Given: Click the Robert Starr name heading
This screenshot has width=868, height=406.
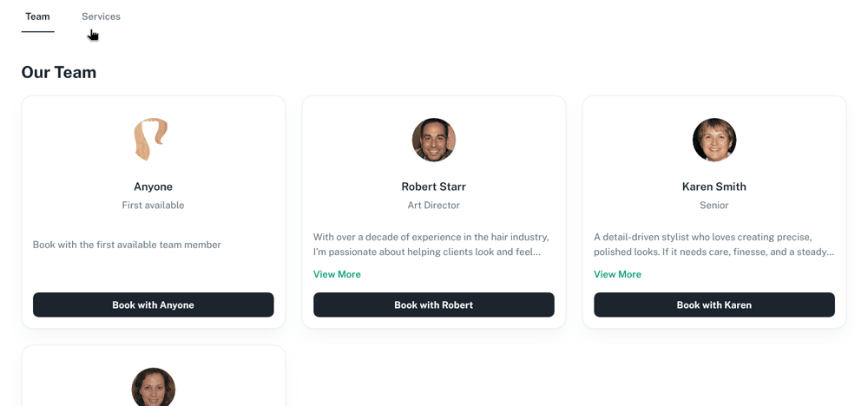Looking at the screenshot, I should pos(434,187).
